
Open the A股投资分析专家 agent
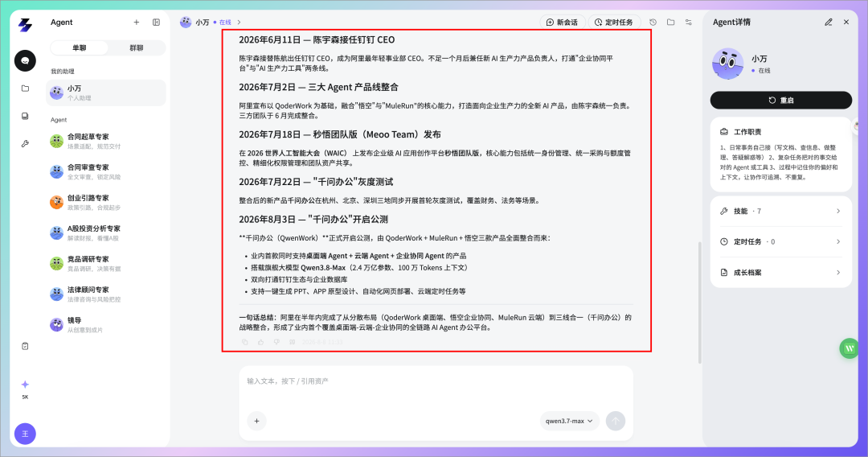(106, 233)
